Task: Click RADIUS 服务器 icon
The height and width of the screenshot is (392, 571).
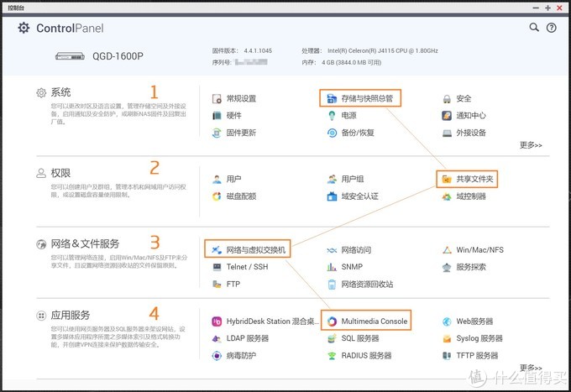Action: click(x=332, y=356)
